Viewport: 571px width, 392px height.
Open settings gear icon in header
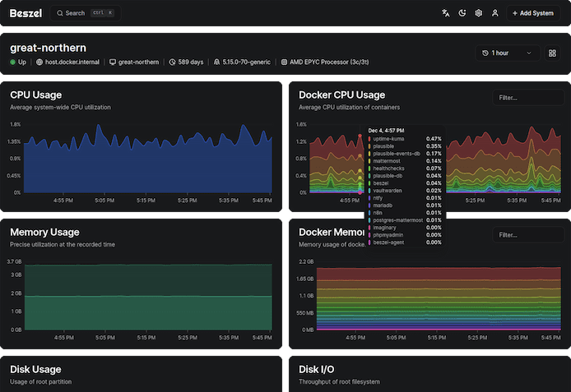coord(478,13)
